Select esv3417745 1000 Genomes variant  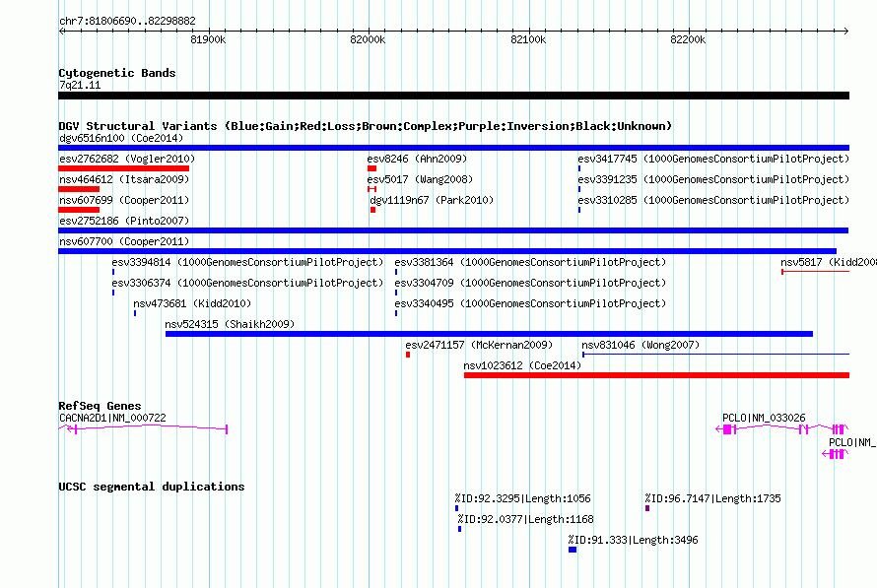713,159
